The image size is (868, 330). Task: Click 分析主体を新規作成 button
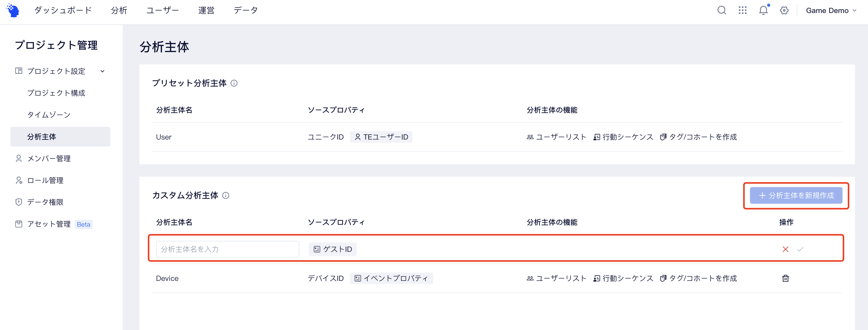point(796,195)
